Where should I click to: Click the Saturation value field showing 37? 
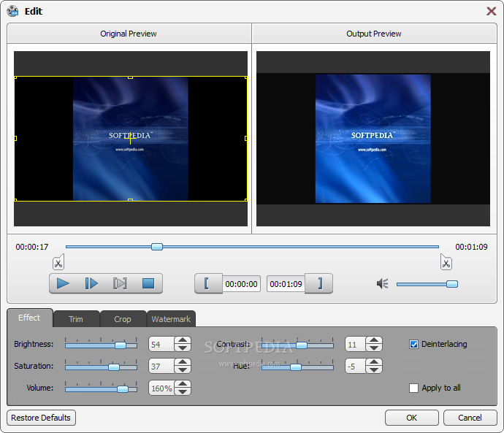coord(161,366)
